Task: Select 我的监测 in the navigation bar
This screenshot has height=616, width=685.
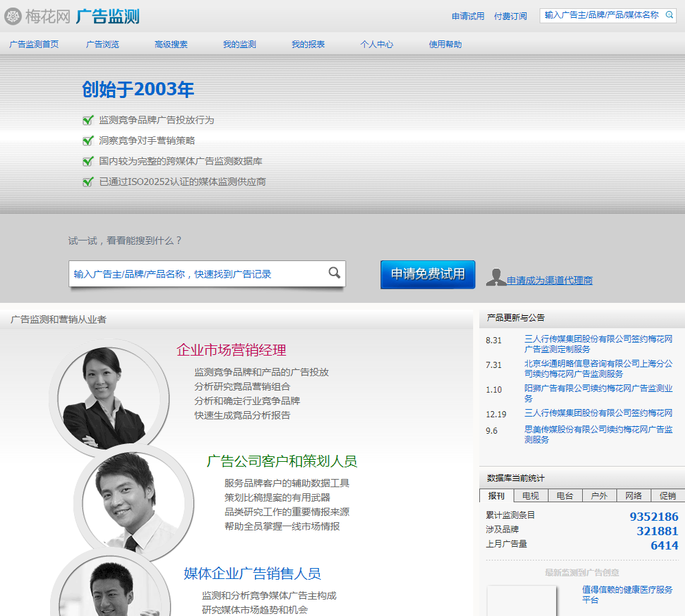Action: [x=240, y=44]
